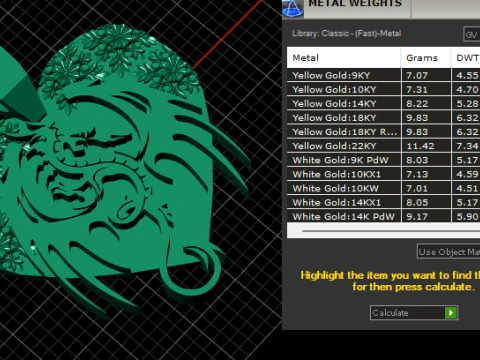Click the Library: Classic - (Fast)-Metal label
This screenshot has width=480, height=360.
coord(347,33)
